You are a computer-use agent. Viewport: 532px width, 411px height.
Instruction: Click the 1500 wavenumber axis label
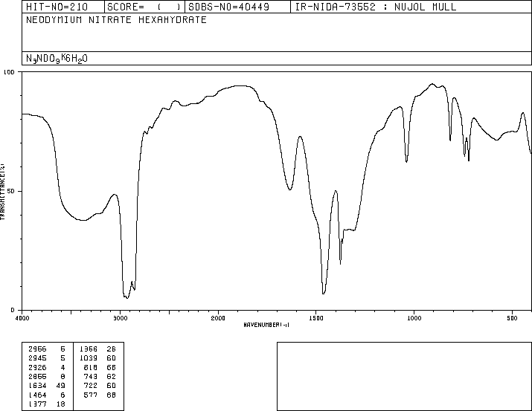tap(316, 318)
